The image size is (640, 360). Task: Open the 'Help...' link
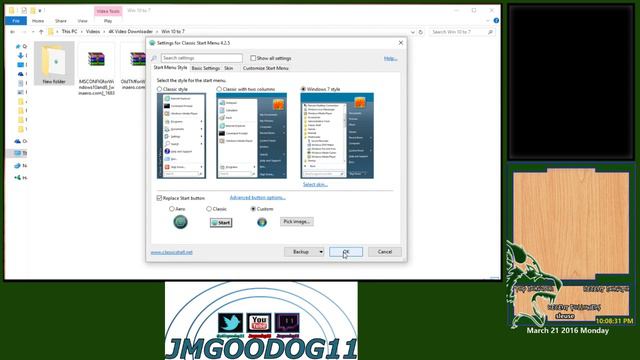(391, 58)
